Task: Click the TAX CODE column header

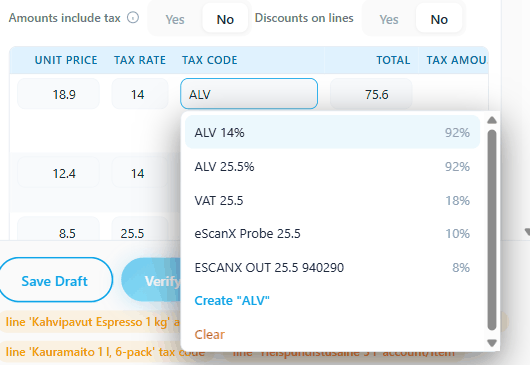Action: (210, 60)
